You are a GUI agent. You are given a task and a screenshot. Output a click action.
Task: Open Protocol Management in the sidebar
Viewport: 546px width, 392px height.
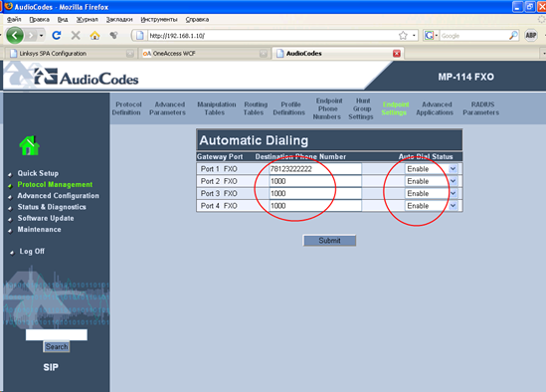(55, 184)
